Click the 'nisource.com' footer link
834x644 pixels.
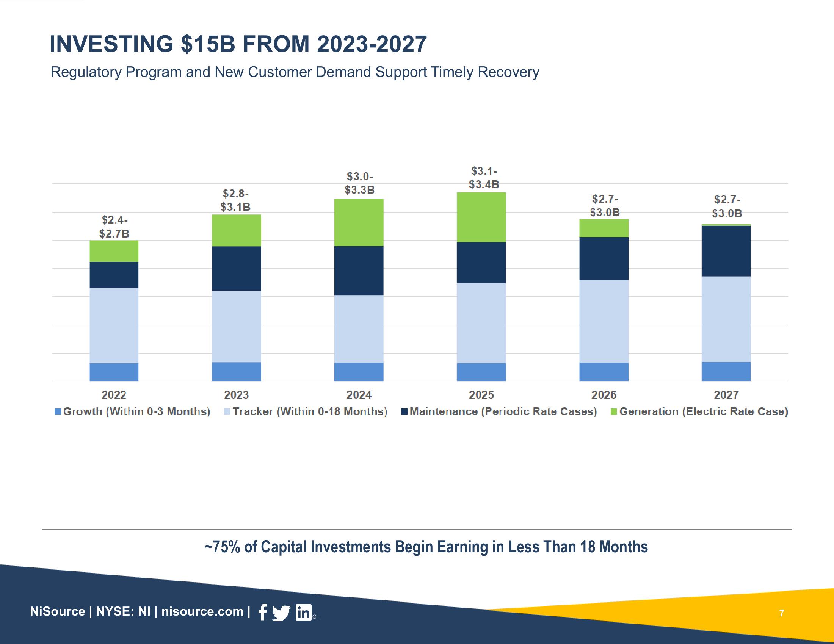202,611
